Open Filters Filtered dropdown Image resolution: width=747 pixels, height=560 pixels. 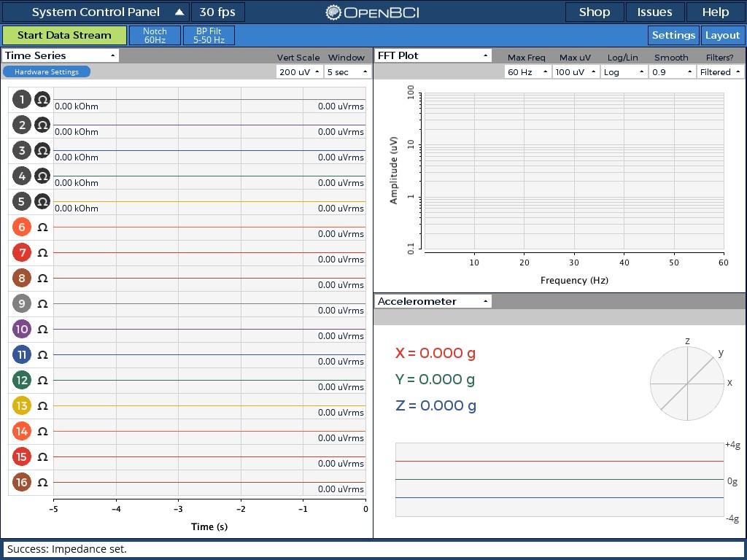720,72
